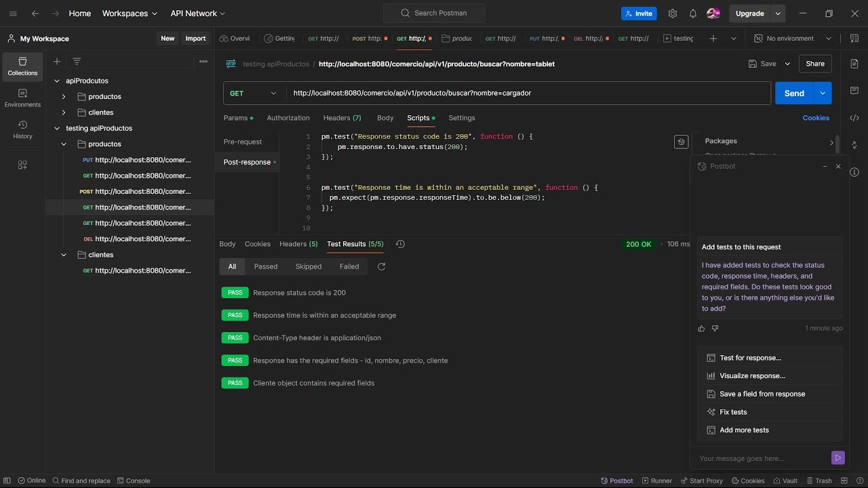The height and width of the screenshot is (488, 868).
Task: Go back with the left arrow
Action: 35,14
